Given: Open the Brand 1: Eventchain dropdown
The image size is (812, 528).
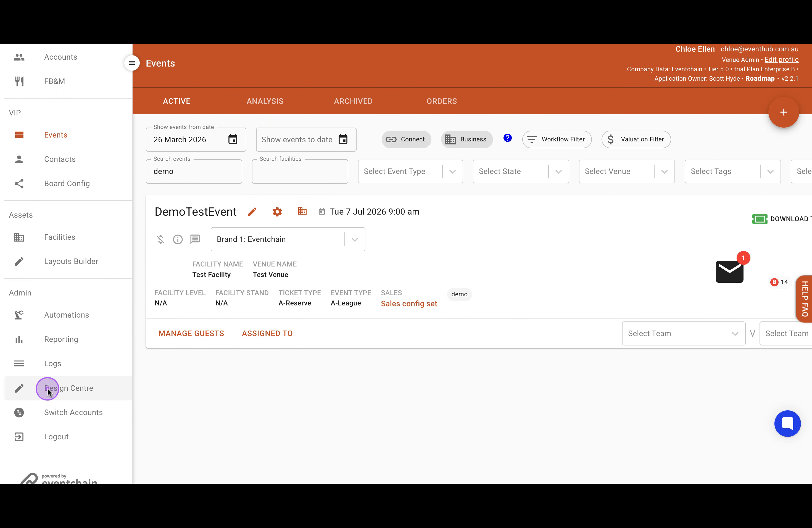Looking at the screenshot, I should 288,239.
